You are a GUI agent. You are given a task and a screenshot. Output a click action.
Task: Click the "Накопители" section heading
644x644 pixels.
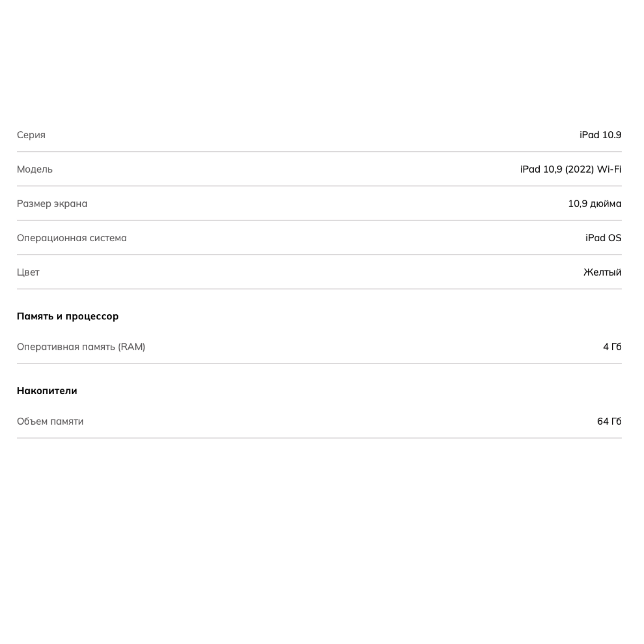point(47,391)
